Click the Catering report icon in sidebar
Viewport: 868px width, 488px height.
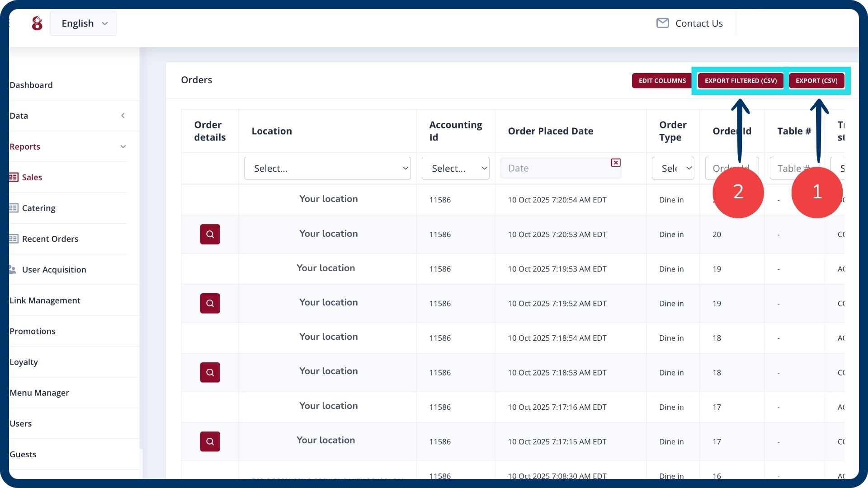click(14, 208)
